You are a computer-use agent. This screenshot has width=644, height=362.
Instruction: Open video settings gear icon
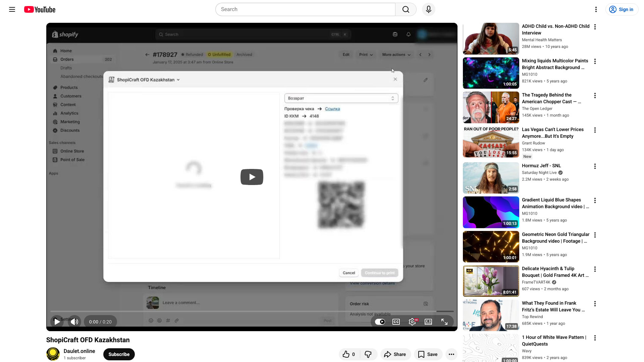click(412, 322)
